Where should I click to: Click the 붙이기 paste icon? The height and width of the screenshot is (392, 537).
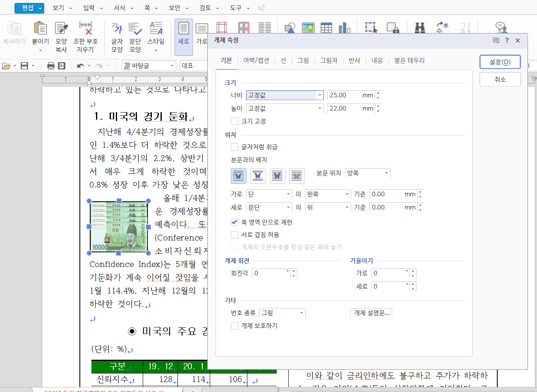[40, 29]
